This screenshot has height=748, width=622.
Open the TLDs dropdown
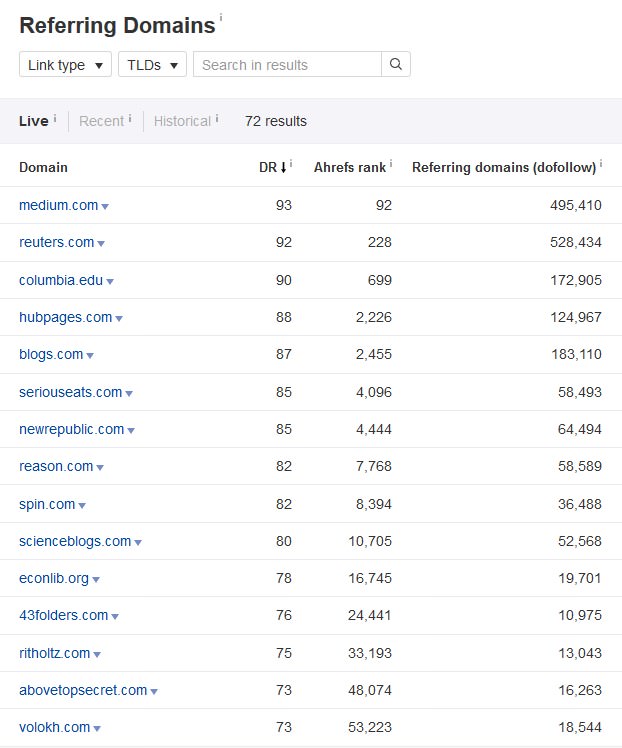pyautogui.click(x=152, y=64)
